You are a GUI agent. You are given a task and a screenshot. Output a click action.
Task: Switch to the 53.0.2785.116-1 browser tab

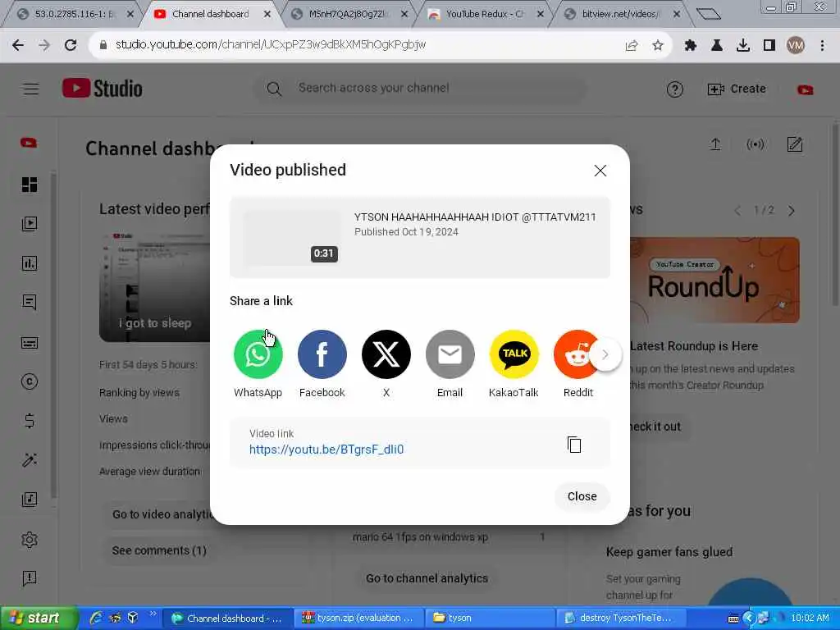coord(75,14)
